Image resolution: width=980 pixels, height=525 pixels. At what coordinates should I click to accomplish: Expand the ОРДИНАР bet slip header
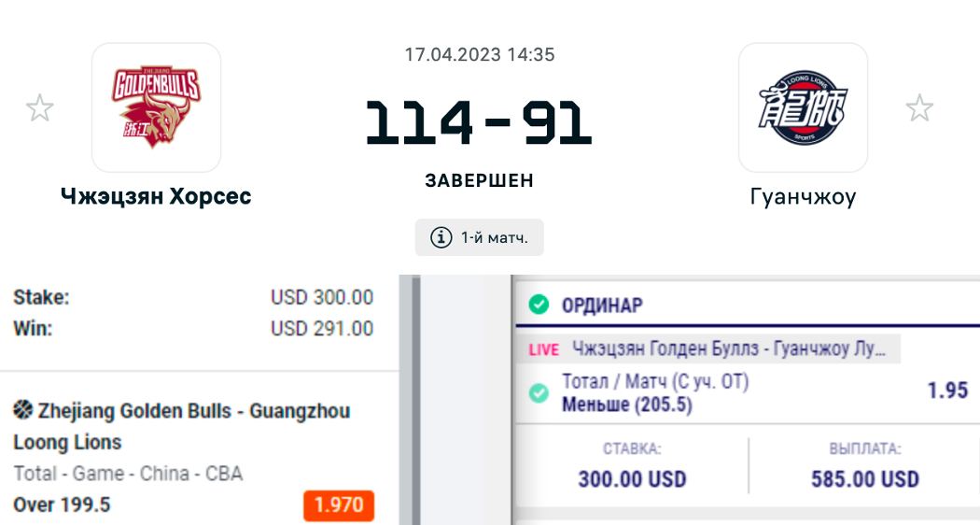pyautogui.click(x=603, y=305)
